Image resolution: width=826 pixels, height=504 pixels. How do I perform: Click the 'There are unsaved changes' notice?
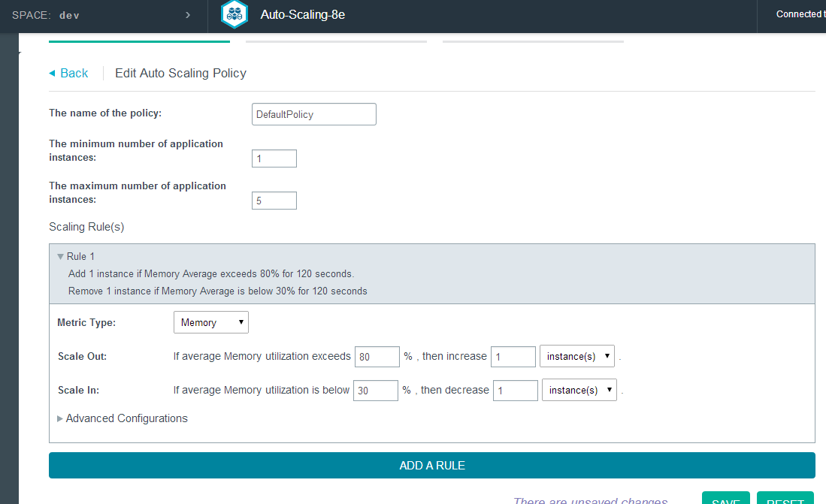point(591,499)
